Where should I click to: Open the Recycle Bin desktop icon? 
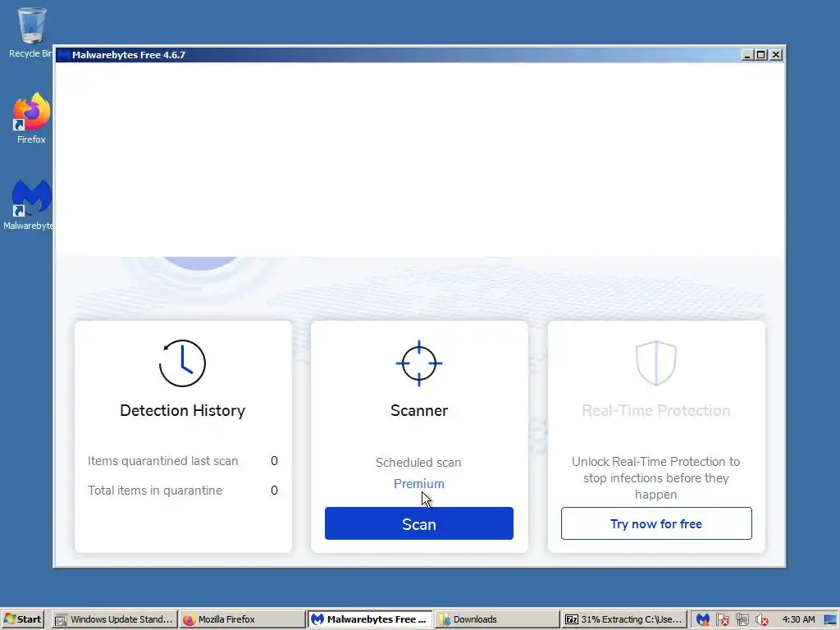tap(31, 32)
